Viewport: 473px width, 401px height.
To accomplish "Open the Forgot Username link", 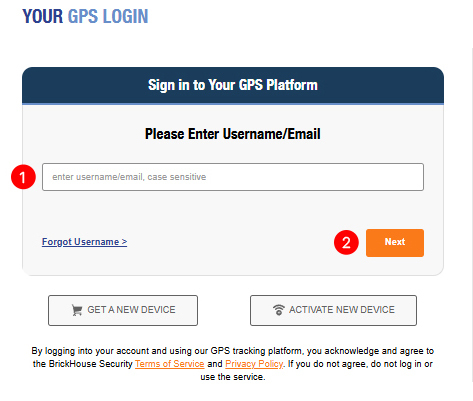I will [x=84, y=242].
